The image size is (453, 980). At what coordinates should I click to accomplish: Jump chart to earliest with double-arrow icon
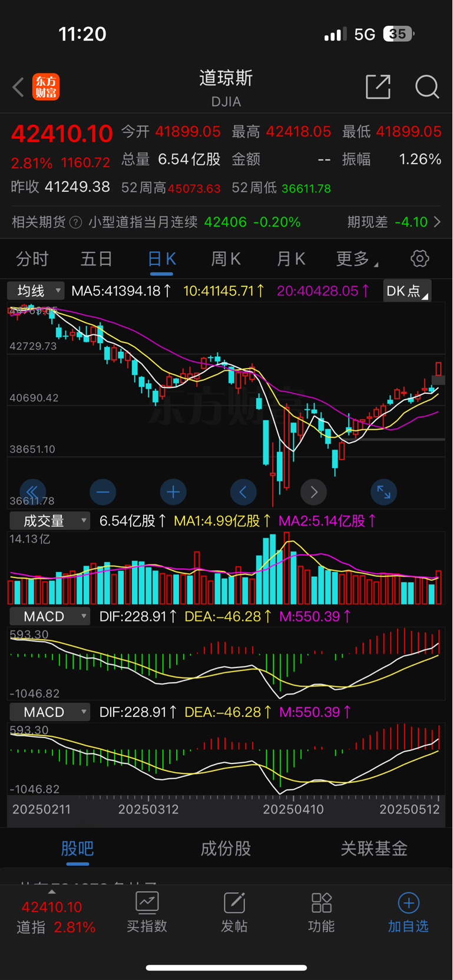pyautogui.click(x=32, y=492)
